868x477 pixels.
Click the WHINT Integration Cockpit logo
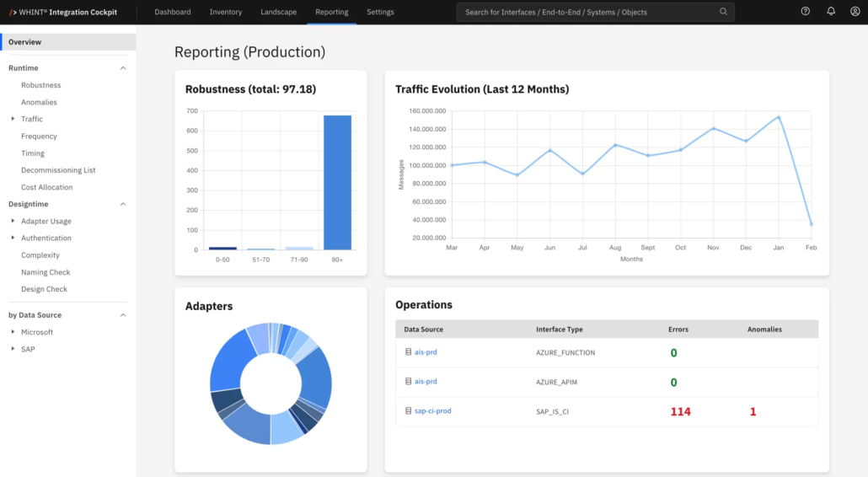(x=63, y=12)
